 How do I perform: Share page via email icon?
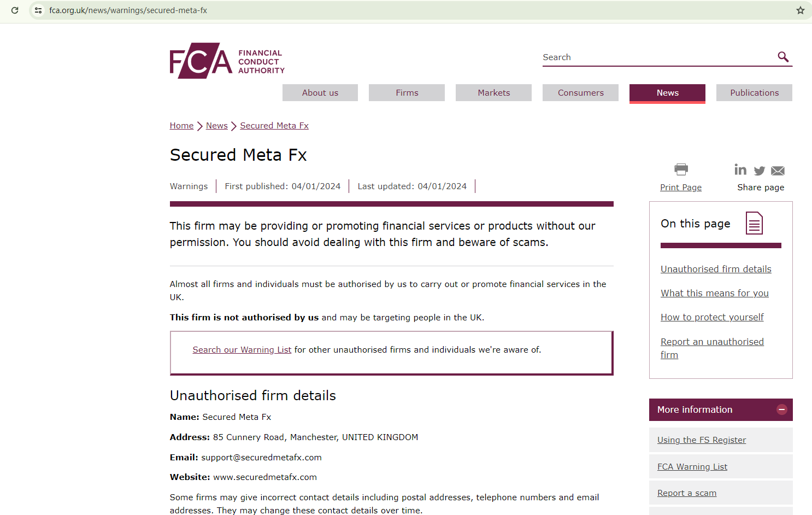click(x=778, y=171)
